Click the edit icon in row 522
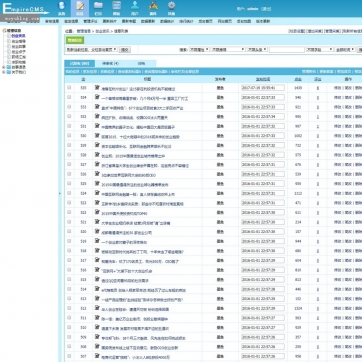This screenshot has height=362, width=362. click(x=97, y=212)
